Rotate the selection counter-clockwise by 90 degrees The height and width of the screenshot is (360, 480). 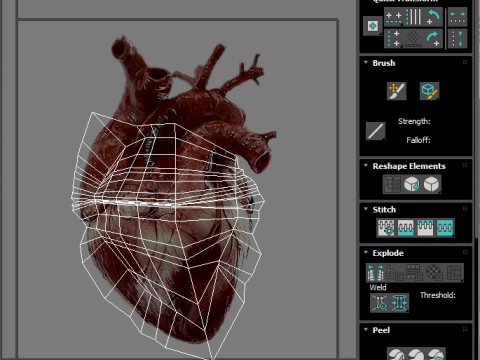click(433, 17)
